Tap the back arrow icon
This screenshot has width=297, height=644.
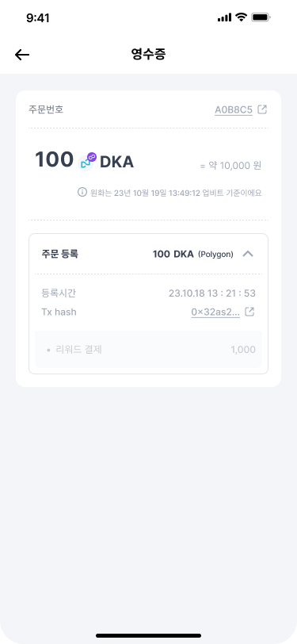[x=22, y=55]
